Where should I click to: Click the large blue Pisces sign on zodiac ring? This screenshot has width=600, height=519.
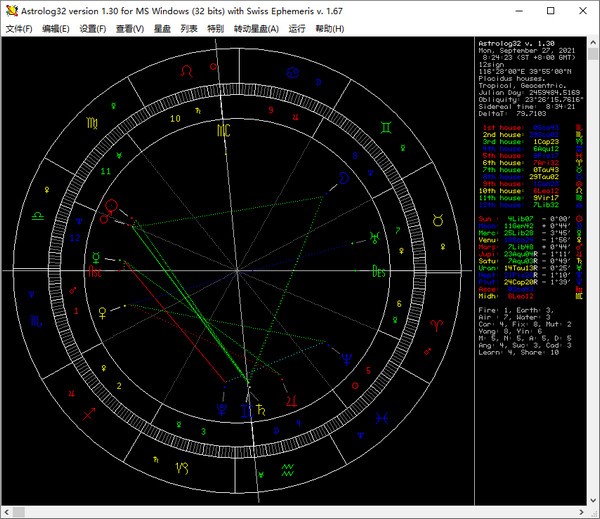tap(382, 418)
